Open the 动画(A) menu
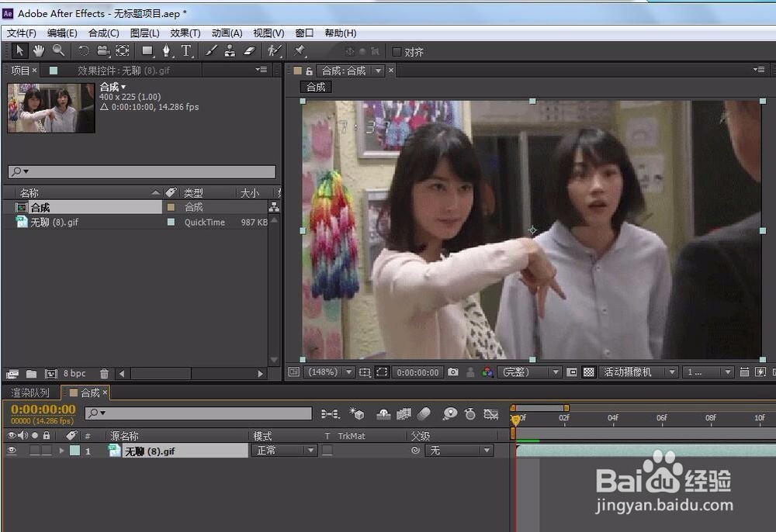 pyautogui.click(x=227, y=33)
